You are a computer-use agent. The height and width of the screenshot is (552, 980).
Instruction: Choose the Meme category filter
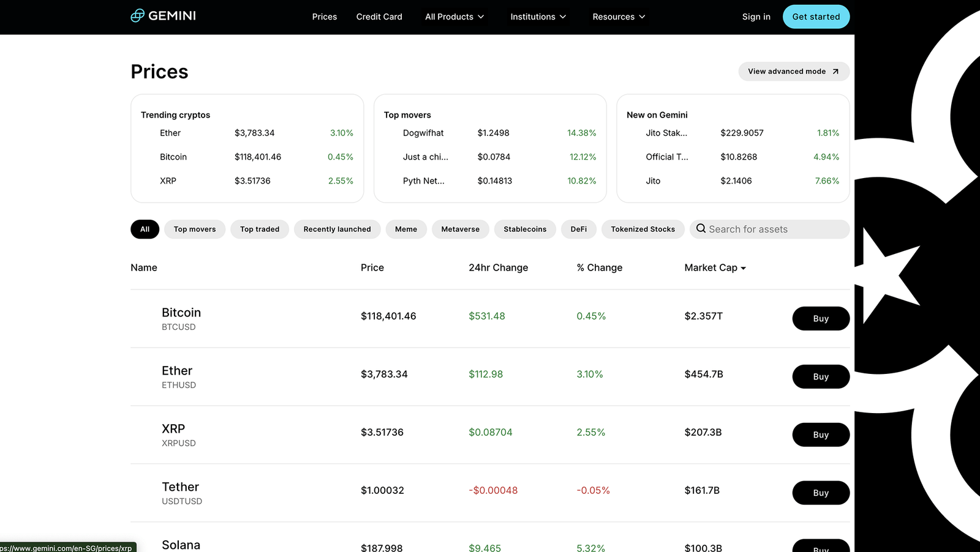tap(405, 229)
